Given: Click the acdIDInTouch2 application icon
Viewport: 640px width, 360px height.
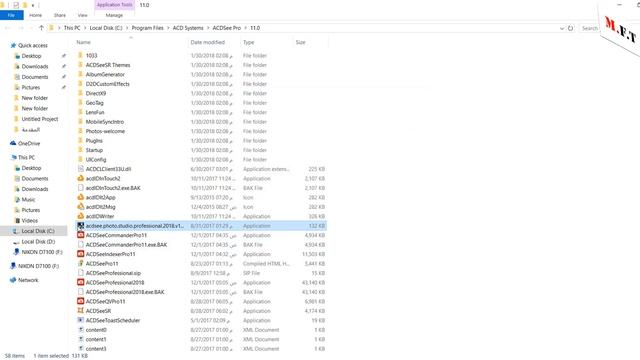Looking at the screenshot, I should tap(80, 178).
